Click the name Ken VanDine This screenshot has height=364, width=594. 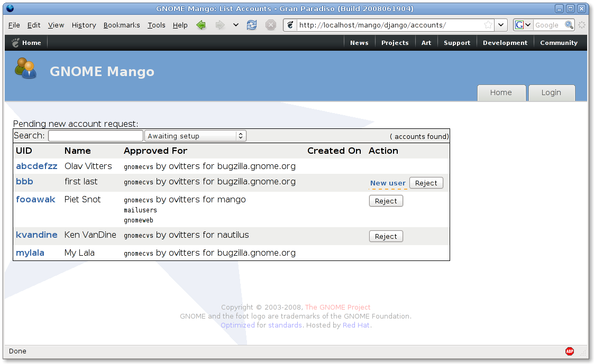[90, 235]
